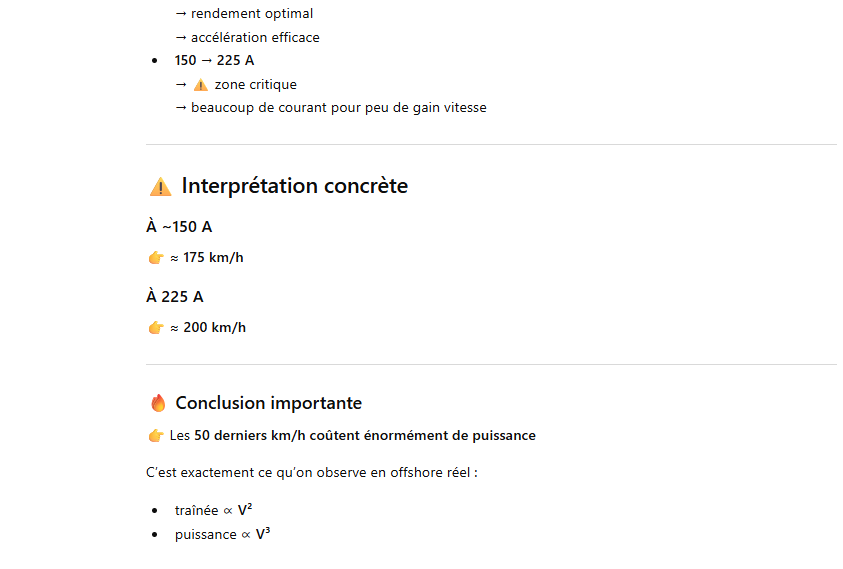Click the pointing hand beside "≈ 200 km/h"
The width and height of the screenshot is (843, 569).
click(156, 328)
